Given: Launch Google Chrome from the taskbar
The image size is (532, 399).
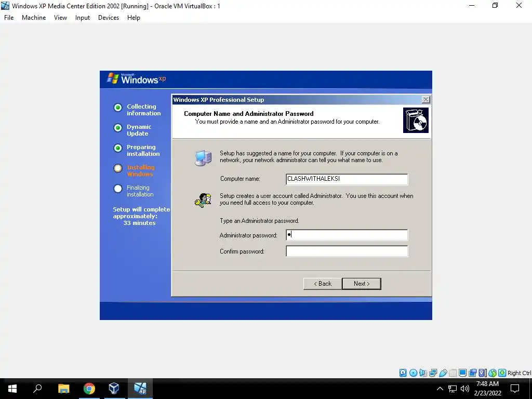Looking at the screenshot, I should point(89,389).
